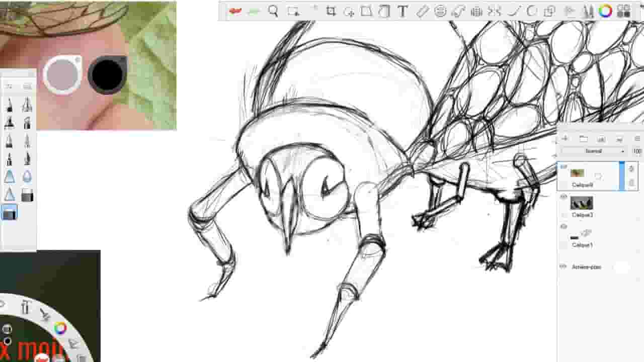Open the Normal blend mode dropdown
This screenshot has height=362, width=644.
pos(593,151)
